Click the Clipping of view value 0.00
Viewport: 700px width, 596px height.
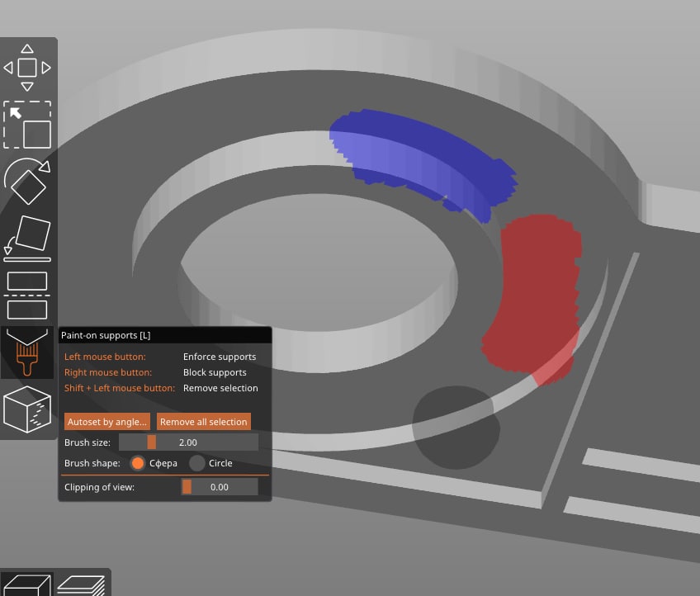coord(220,487)
